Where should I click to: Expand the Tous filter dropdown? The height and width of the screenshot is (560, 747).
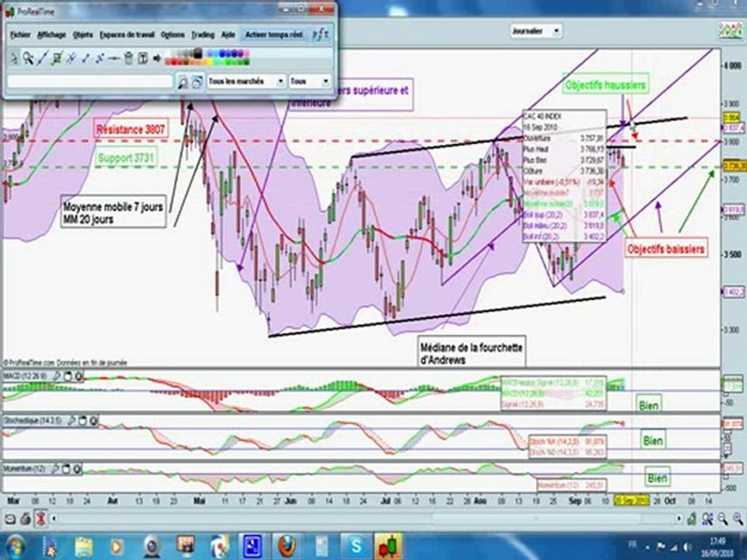(310, 82)
